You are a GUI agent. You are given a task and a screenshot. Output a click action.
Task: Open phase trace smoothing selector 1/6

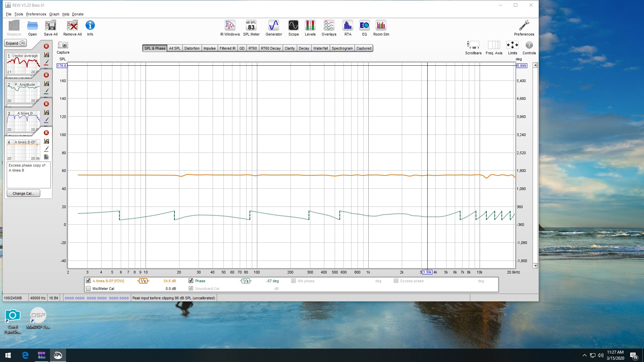246,281
